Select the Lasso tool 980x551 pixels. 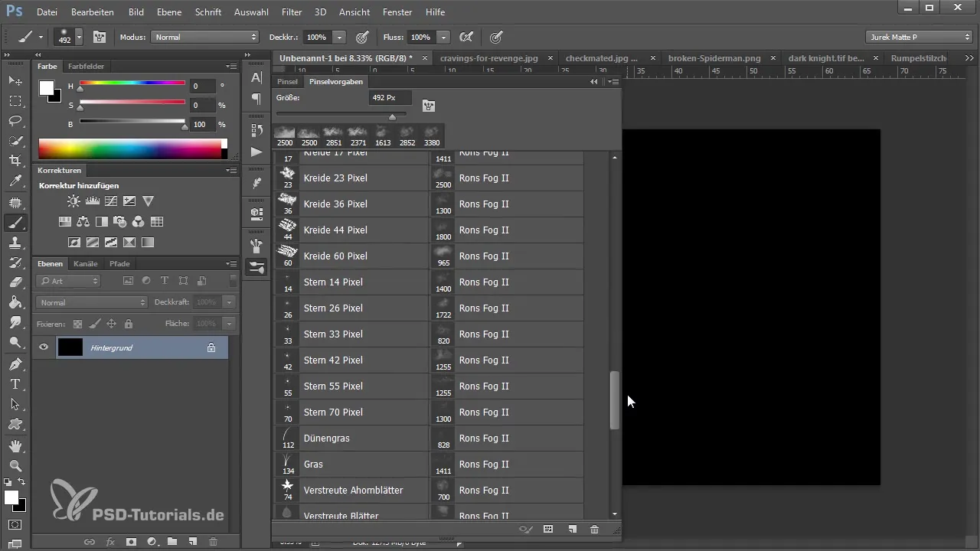pyautogui.click(x=15, y=121)
